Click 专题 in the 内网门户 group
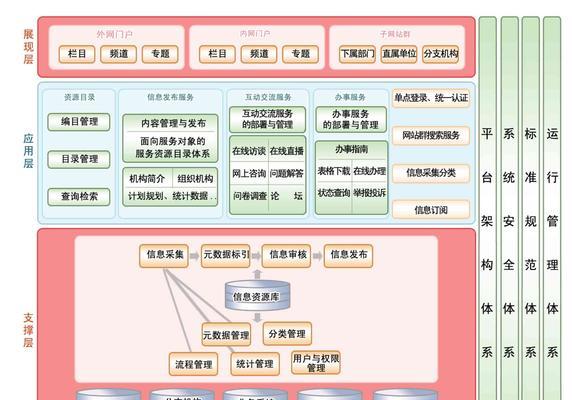Image resolution: width=572 pixels, height=400 pixels. (300, 54)
